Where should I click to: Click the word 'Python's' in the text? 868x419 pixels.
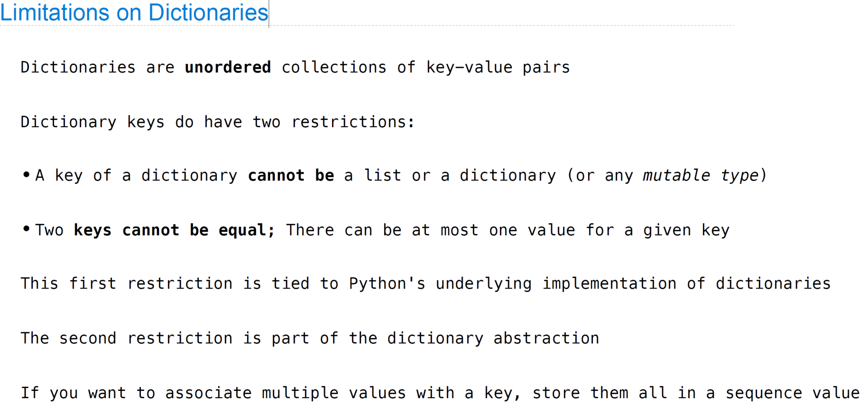click(x=387, y=284)
